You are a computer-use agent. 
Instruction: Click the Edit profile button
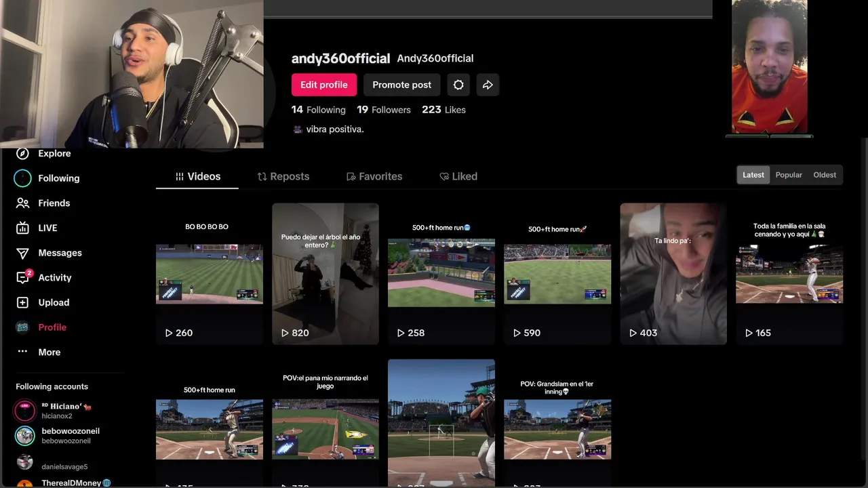point(324,85)
